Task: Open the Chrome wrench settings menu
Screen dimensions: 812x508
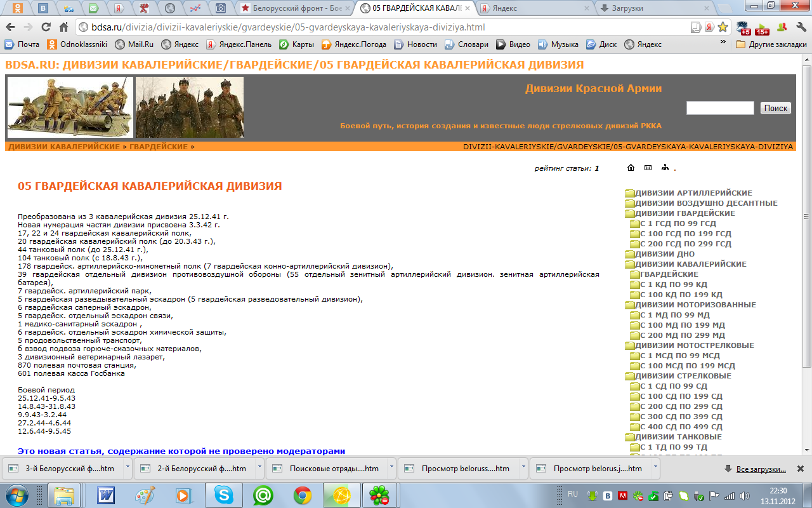Action: (x=800, y=27)
